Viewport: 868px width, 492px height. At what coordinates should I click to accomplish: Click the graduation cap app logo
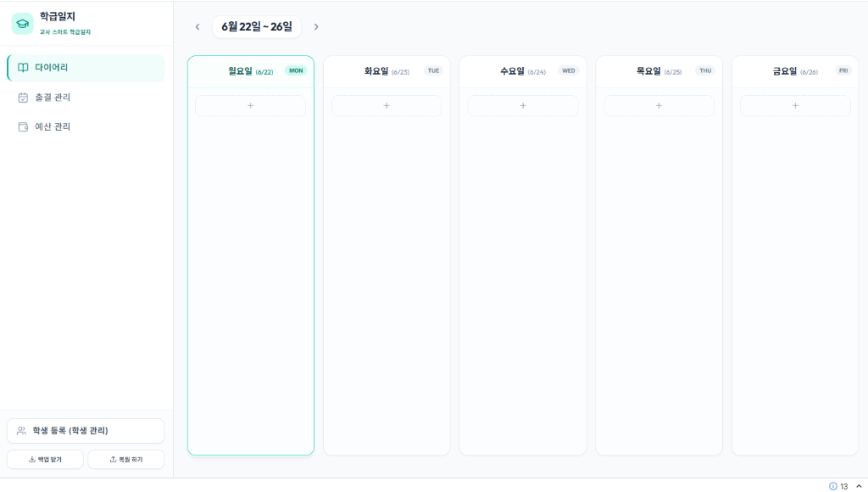click(x=23, y=23)
